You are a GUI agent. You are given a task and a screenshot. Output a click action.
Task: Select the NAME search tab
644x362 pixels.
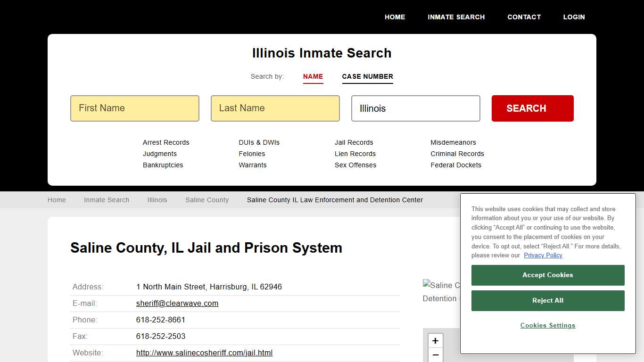click(313, 77)
